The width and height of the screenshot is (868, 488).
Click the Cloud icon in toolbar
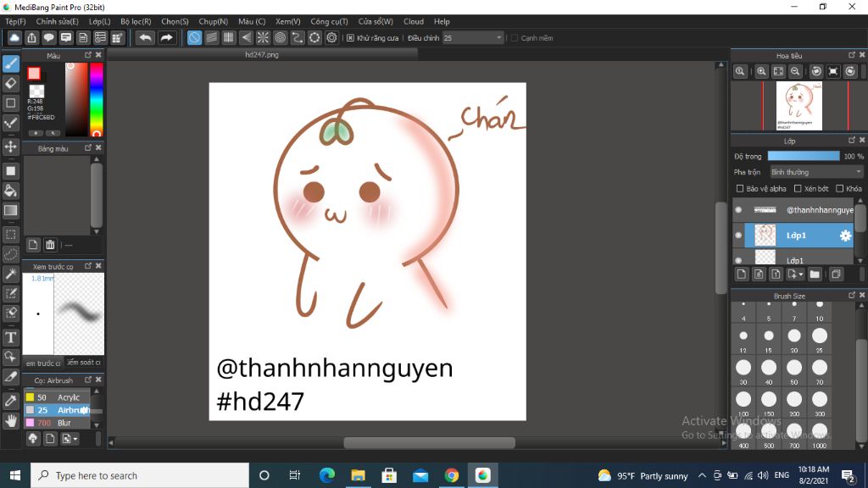click(x=14, y=37)
